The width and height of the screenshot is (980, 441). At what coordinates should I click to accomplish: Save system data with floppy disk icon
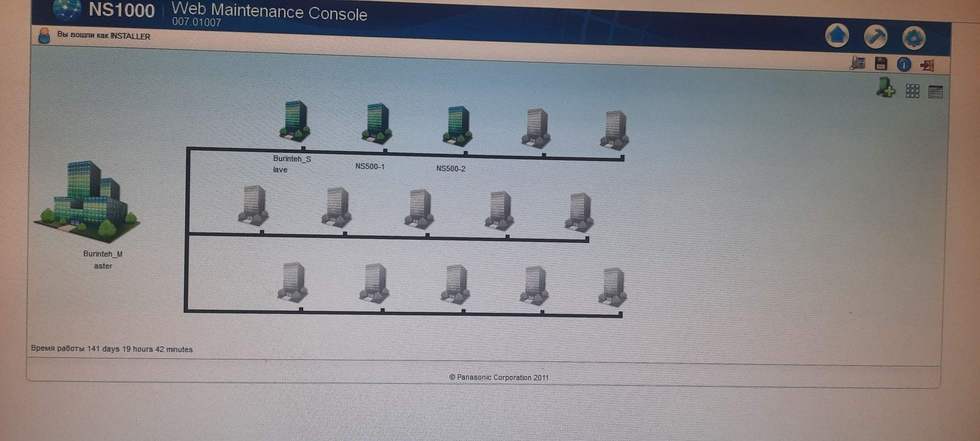click(881, 63)
